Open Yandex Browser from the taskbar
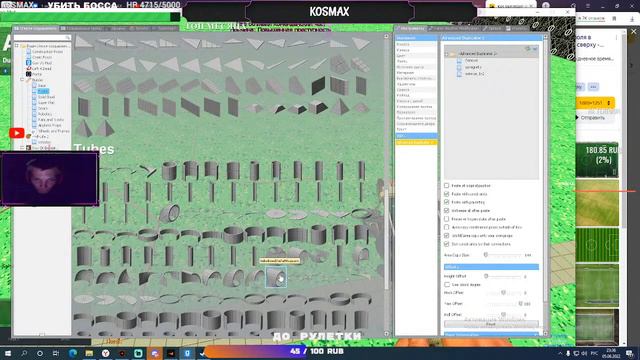This screenshot has width=640, height=360. pyautogui.click(x=106, y=353)
